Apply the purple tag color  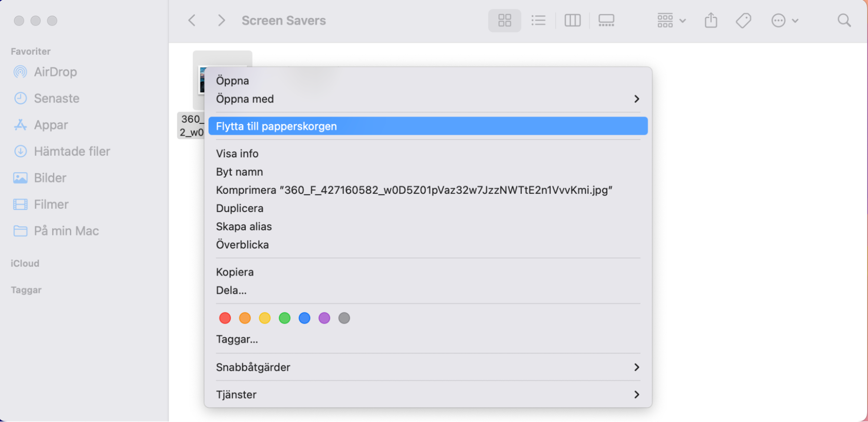(x=324, y=318)
